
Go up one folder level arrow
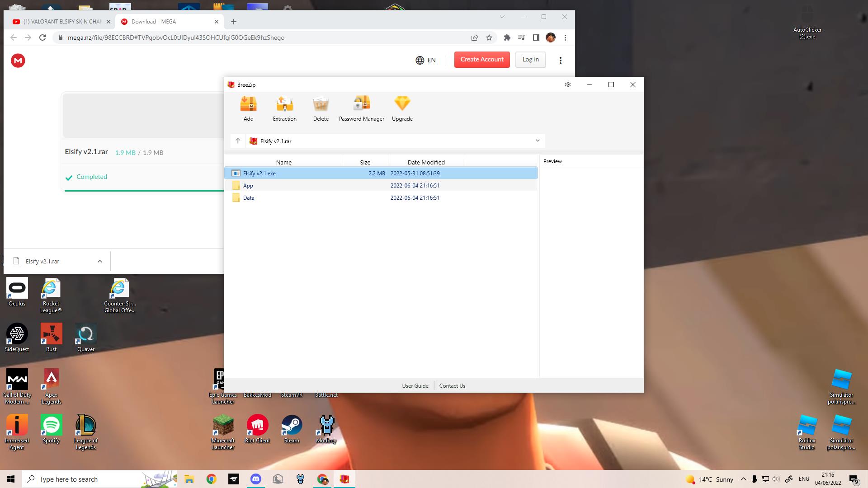coord(238,141)
